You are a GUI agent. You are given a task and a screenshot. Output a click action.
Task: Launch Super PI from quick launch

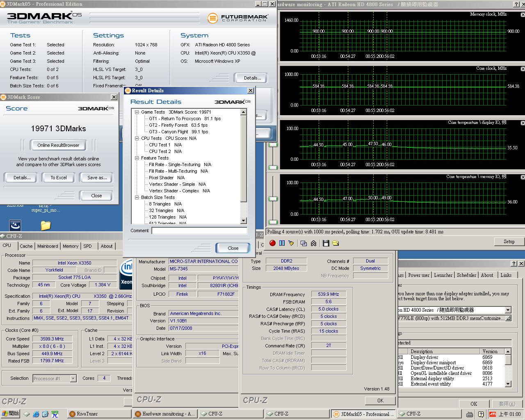coord(55,414)
